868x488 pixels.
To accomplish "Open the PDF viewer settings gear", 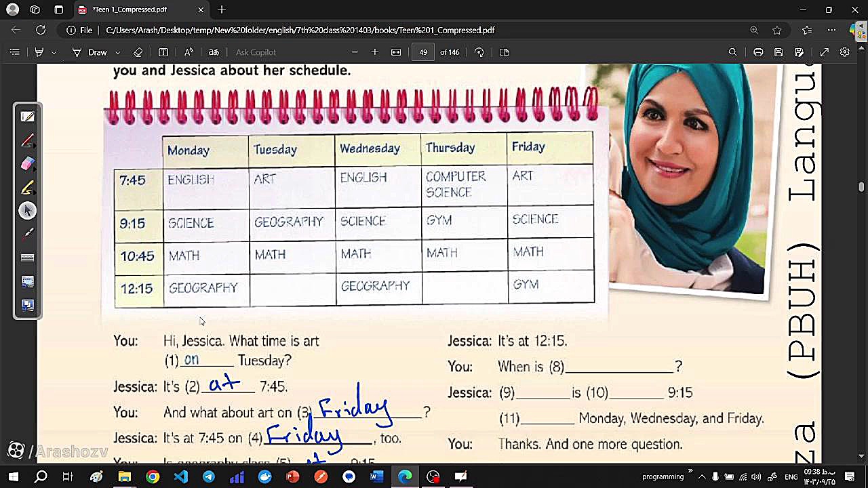I will [845, 52].
